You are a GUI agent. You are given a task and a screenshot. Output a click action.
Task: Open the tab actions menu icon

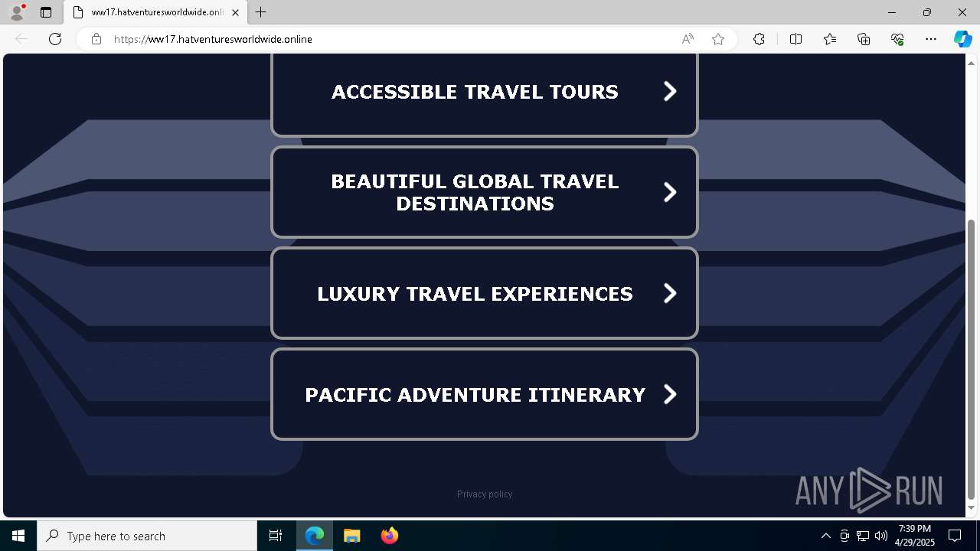(46, 12)
